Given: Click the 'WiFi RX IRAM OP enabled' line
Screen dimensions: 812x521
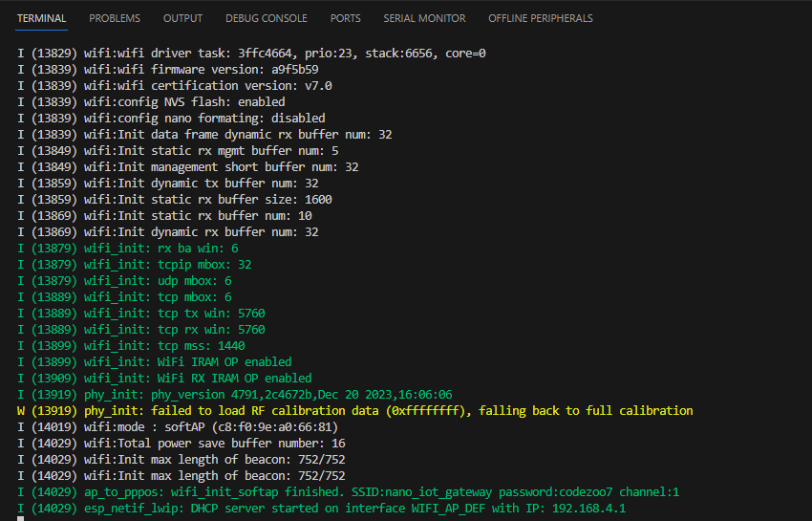Looking at the screenshot, I should pos(164,378).
